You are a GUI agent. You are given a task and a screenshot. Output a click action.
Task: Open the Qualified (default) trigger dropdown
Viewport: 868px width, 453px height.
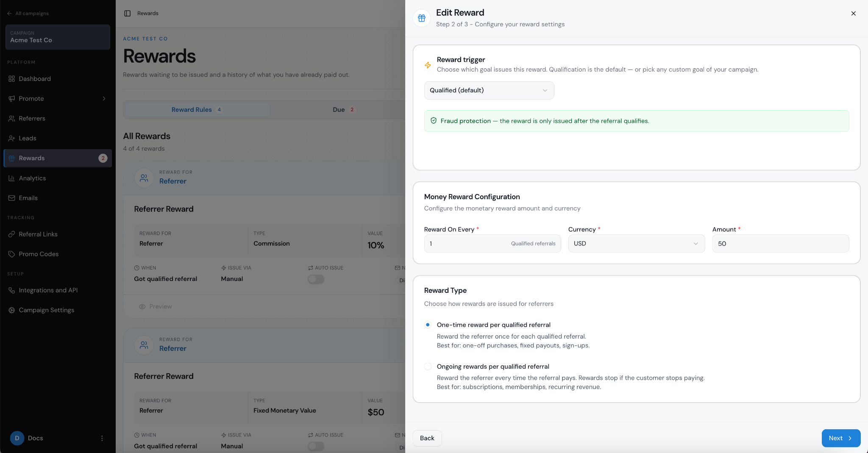click(489, 90)
